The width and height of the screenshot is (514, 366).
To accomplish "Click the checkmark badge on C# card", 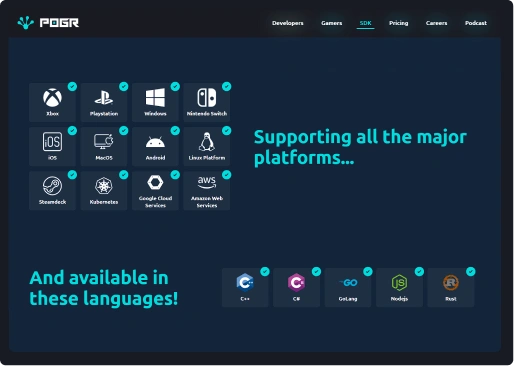I will point(316,272).
